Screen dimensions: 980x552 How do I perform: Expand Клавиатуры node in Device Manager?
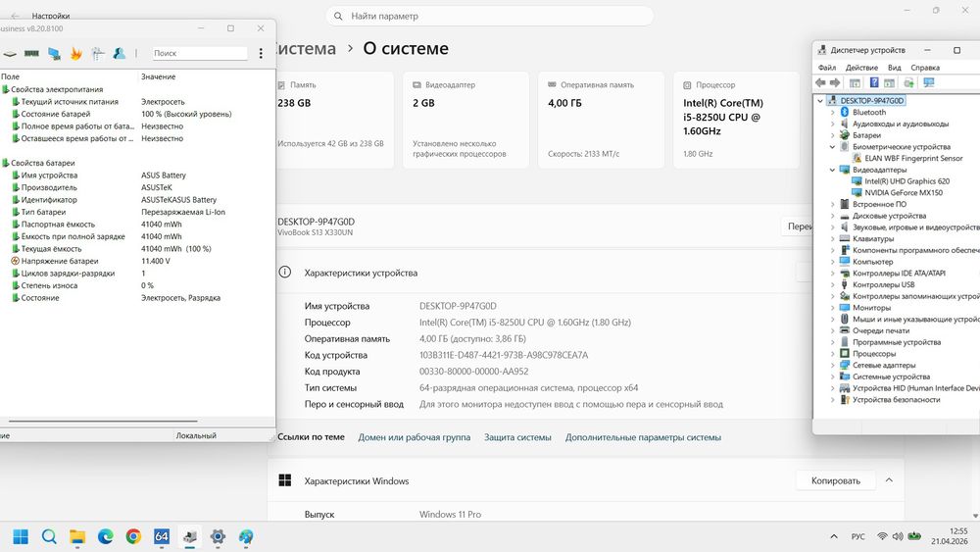832,239
